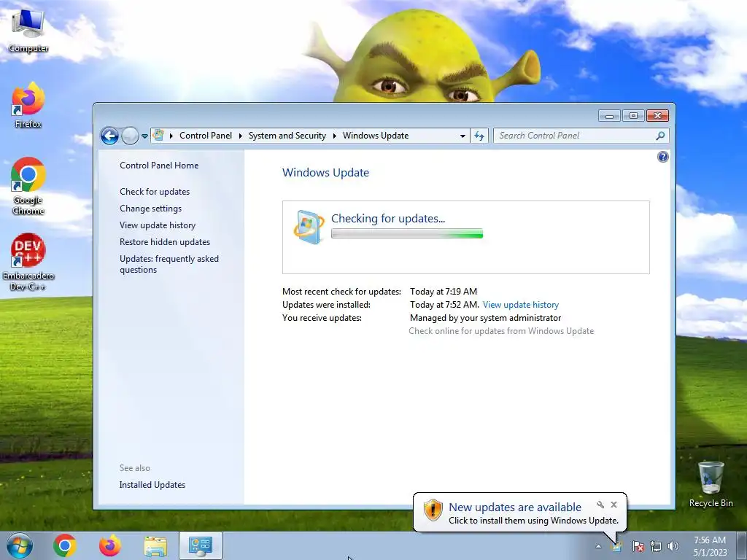Click Check online for updates from Windows Update
Screen dimensions: 747x560
[x=501, y=331]
